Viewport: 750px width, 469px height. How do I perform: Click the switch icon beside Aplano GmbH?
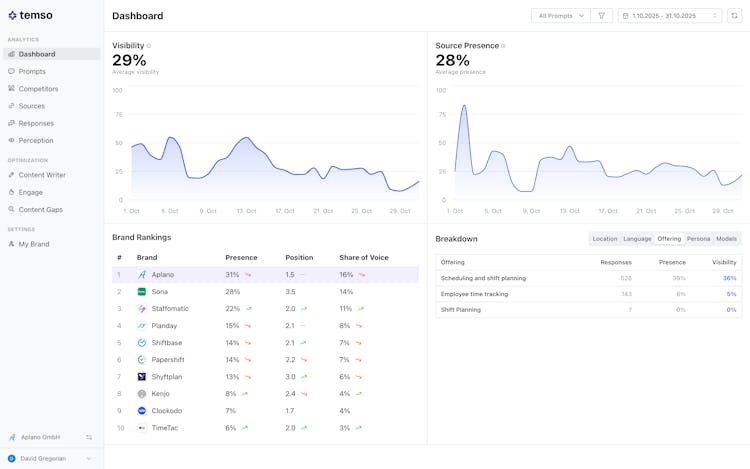coord(89,437)
